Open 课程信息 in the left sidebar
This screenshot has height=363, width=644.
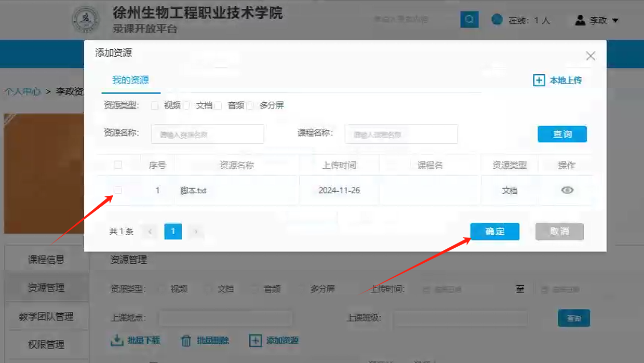tap(46, 260)
